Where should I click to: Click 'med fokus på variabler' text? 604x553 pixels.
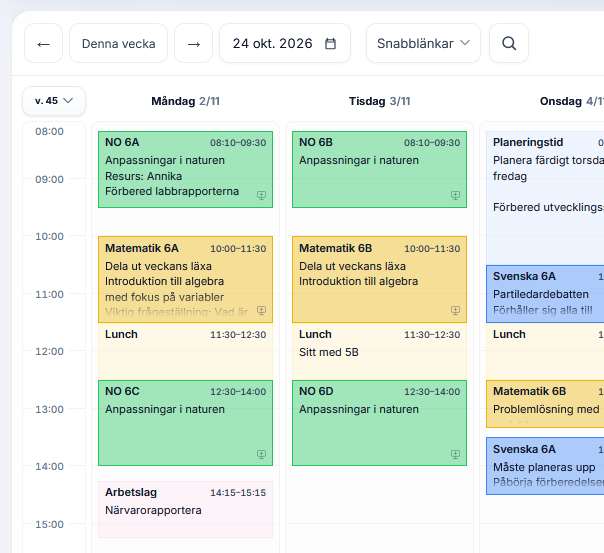(164, 297)
